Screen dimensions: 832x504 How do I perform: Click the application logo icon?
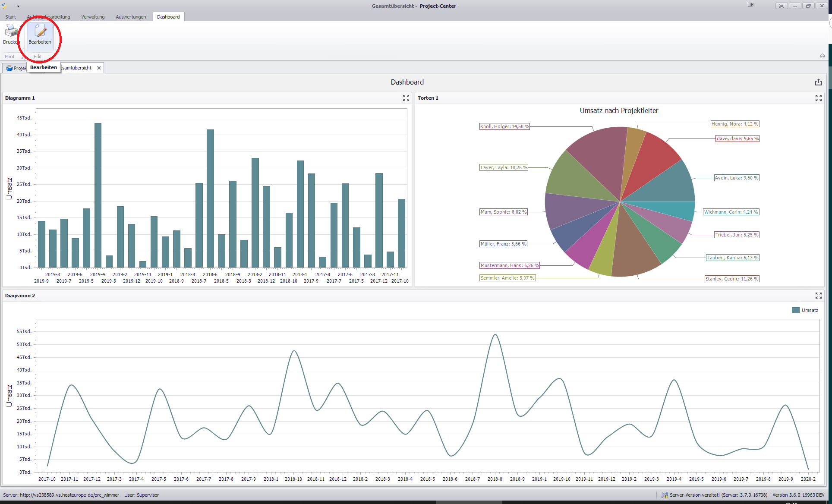coord(4,6)
